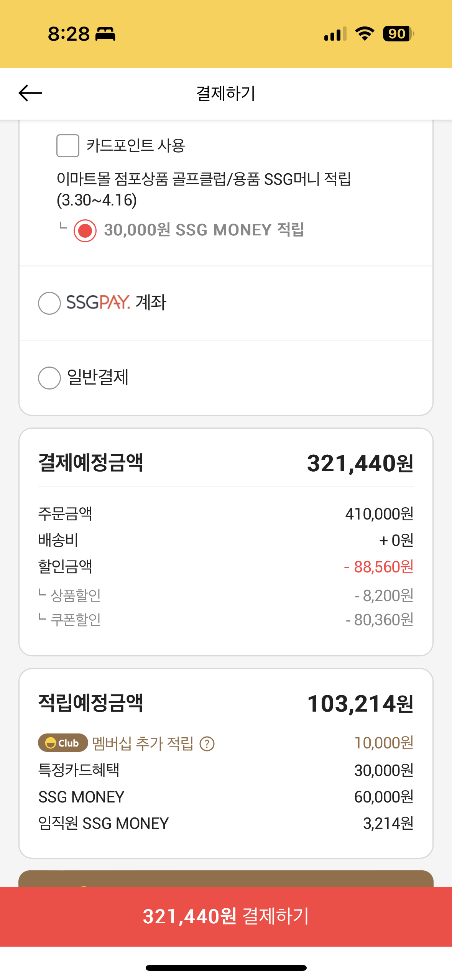452x980 pixels.
Task: Tap the back arrow icon
Action: pos(30,93)
